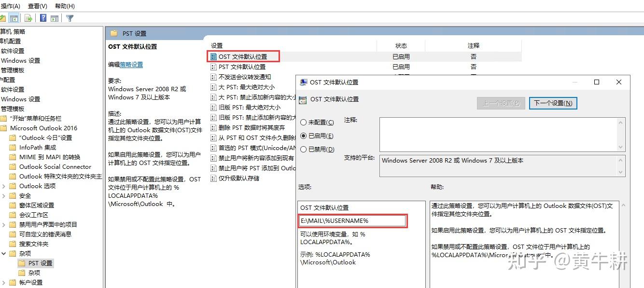644x288 pixels.
Task: Expand the 安全 tree node
Action: coord(4,196)
